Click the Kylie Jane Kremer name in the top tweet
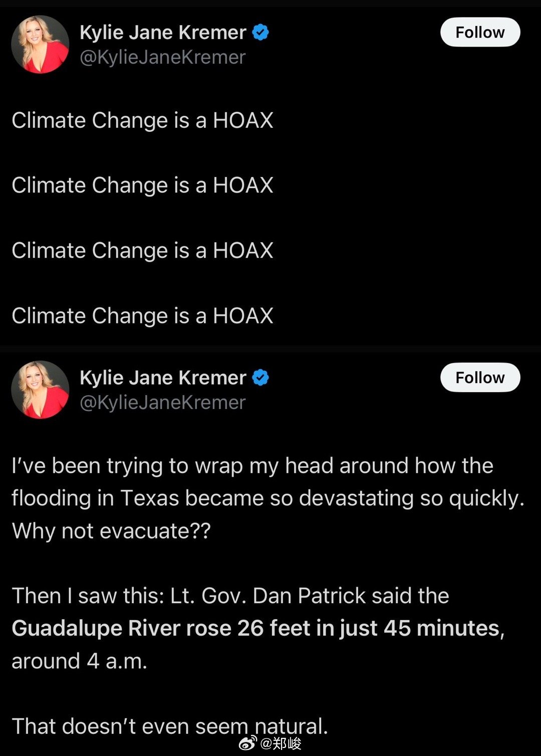The width and height of the screenshot is (541, 756). point(163,33)
